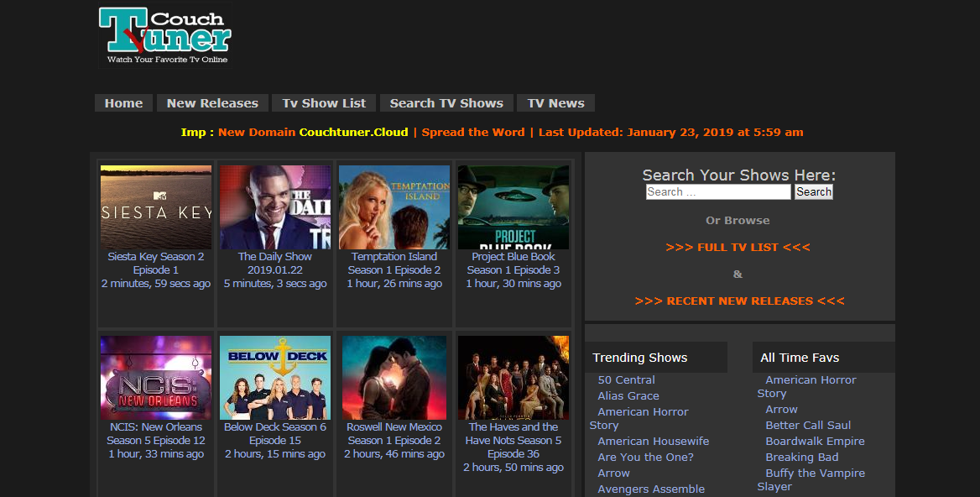Image resolution: width=980 pixels, height=497 pixels.
Task: Open Avengers Assemble trending link
Action: (651, 489)
